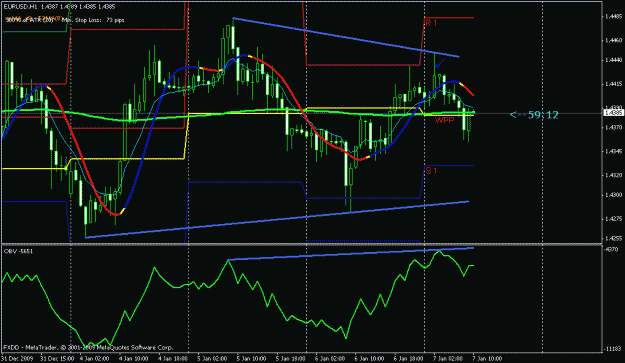Click the 1.4440 price axis label

coord(613,60)
